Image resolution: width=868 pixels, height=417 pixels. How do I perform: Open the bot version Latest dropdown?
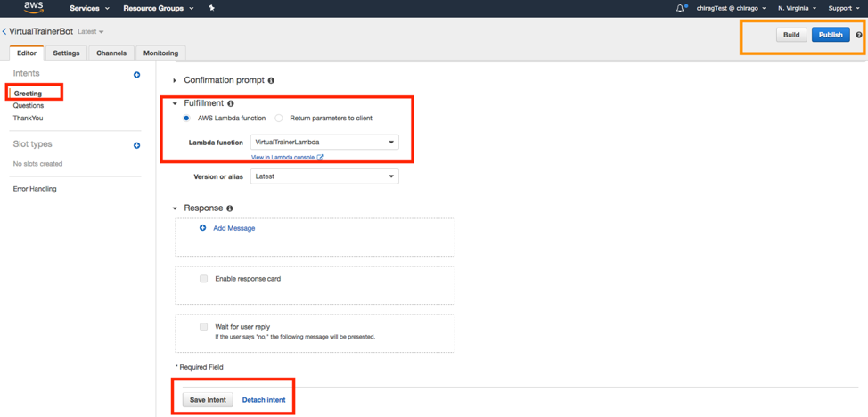[x=91, y=32]
